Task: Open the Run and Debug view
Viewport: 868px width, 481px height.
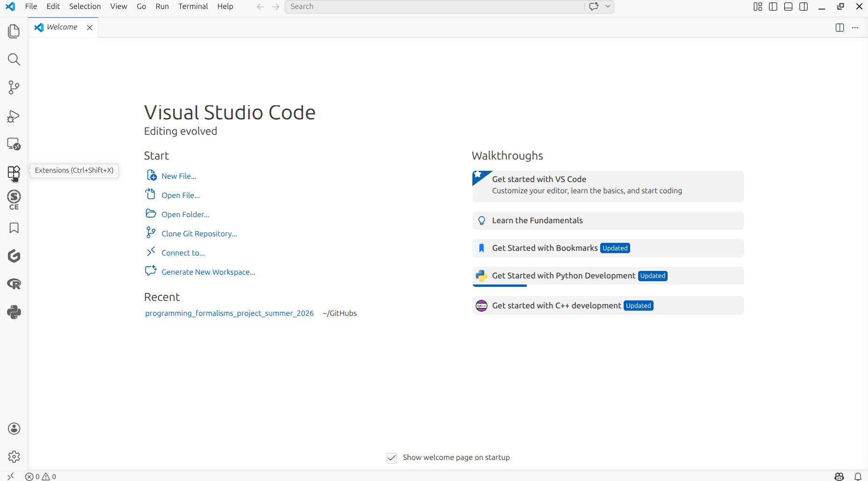Action: [x=14, y=116]
